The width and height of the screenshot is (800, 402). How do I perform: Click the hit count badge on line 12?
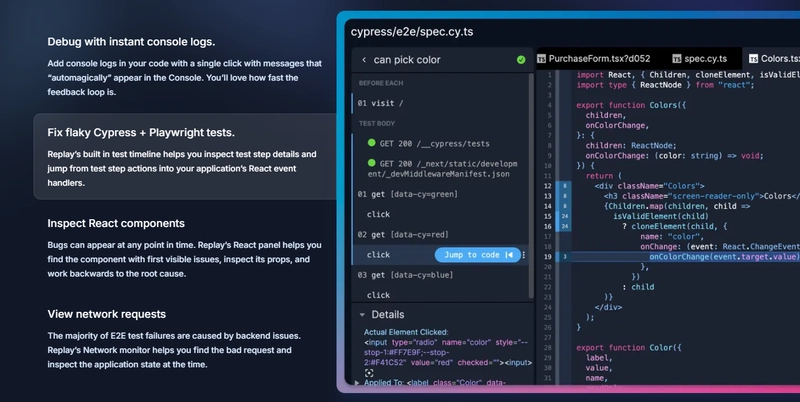[564, 186]
